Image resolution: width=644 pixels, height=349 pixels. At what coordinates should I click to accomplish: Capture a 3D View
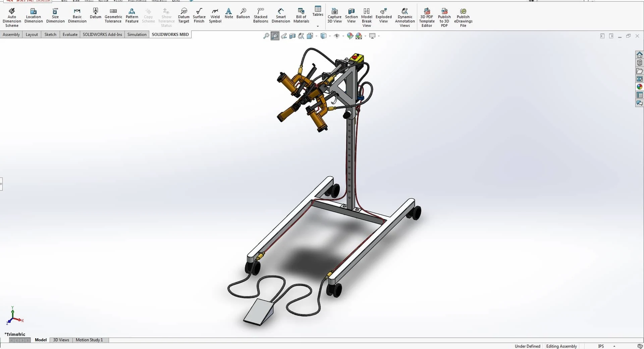(x=334, y=15)
